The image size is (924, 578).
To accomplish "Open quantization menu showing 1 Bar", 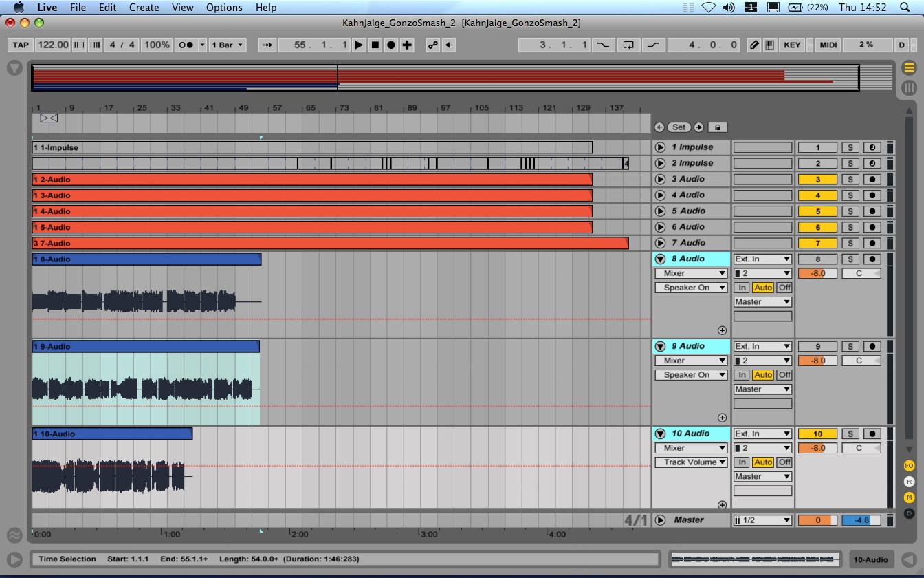I will pyautogui.click(x=227, y=45).
